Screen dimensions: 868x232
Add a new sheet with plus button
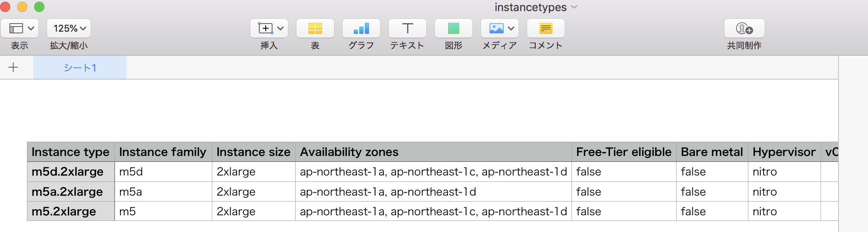tap(14, 68)
